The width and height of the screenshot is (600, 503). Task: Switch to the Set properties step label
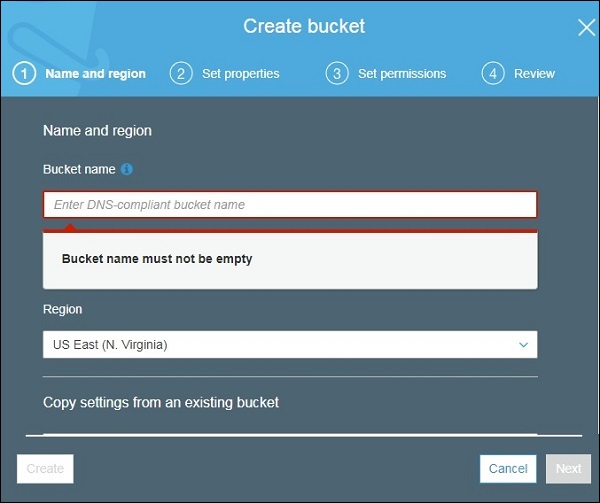(241, 73)
